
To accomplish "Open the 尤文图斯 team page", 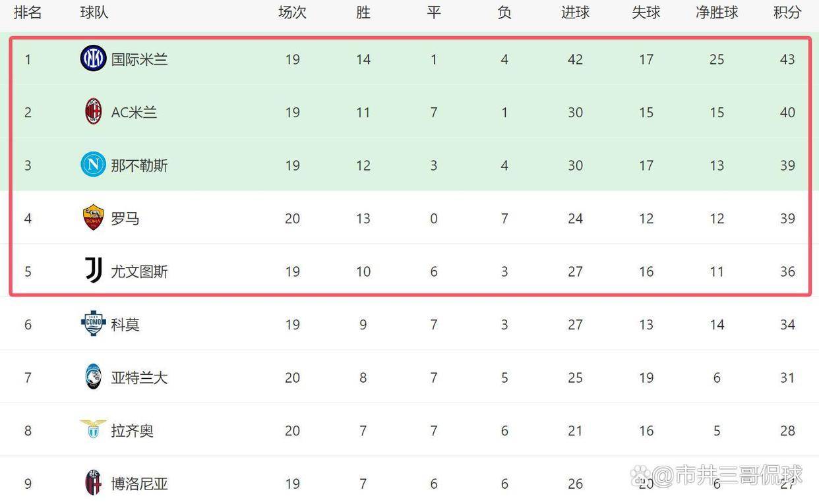I will pos(139,271).
